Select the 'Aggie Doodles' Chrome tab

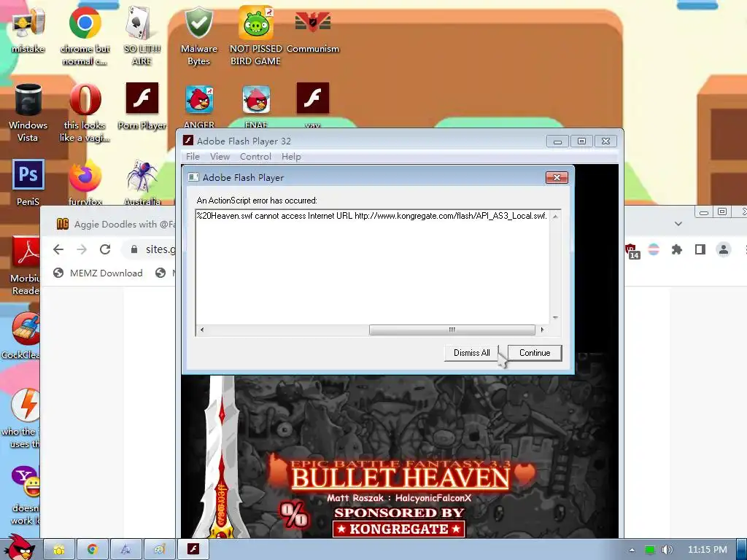(x=115, y=224)
